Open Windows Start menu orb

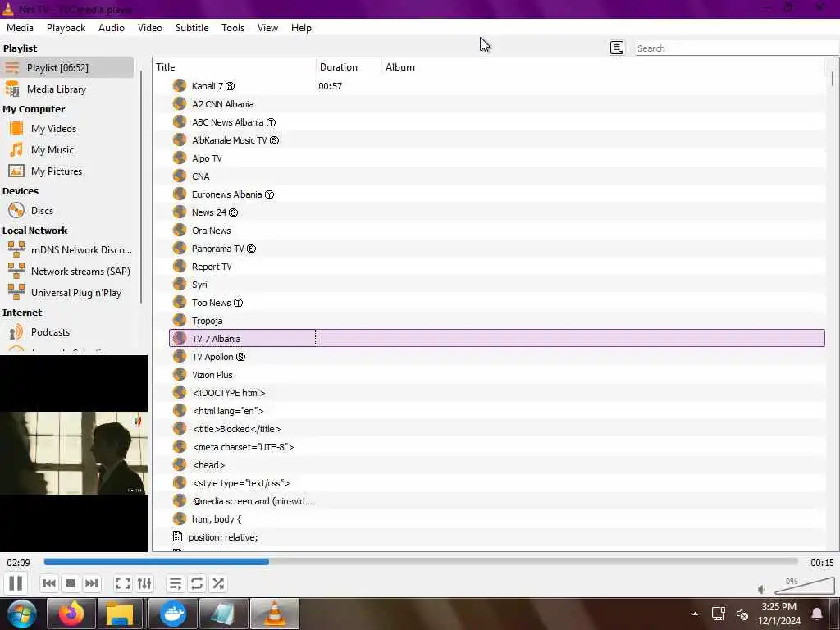(21, 614)
